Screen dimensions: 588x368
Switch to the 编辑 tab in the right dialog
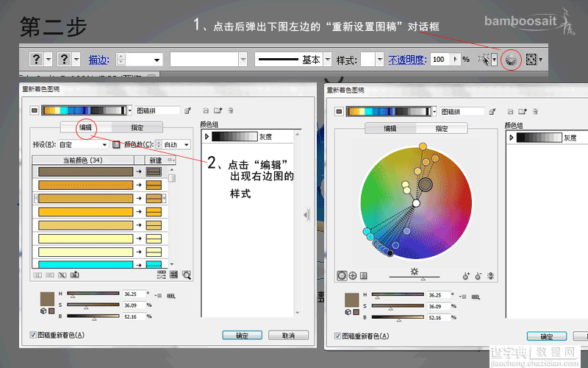pos(390,128)
